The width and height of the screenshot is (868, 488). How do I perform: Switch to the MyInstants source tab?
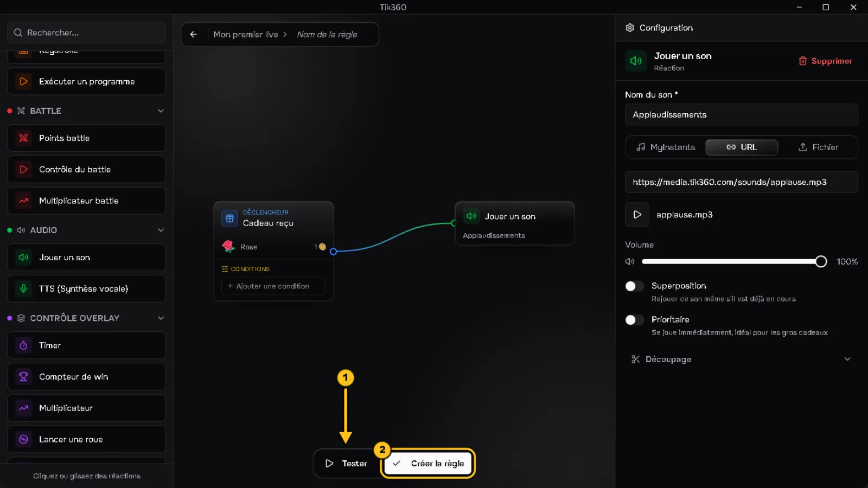point(666,147)
